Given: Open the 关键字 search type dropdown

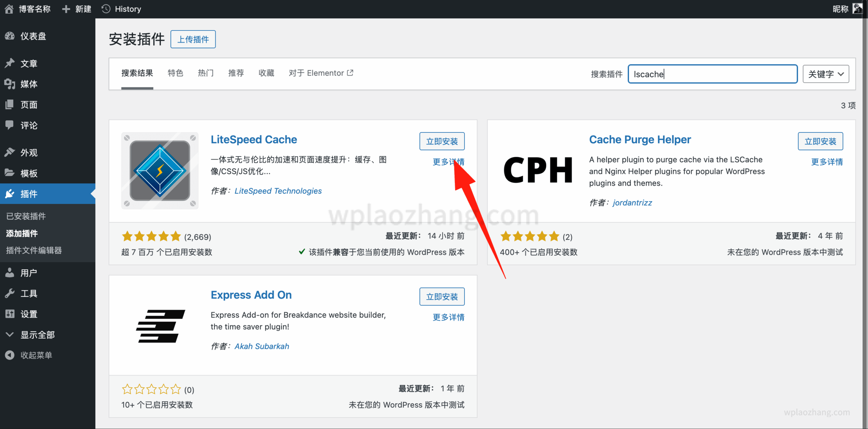Looking at the screenshot, I should point(825,74).
